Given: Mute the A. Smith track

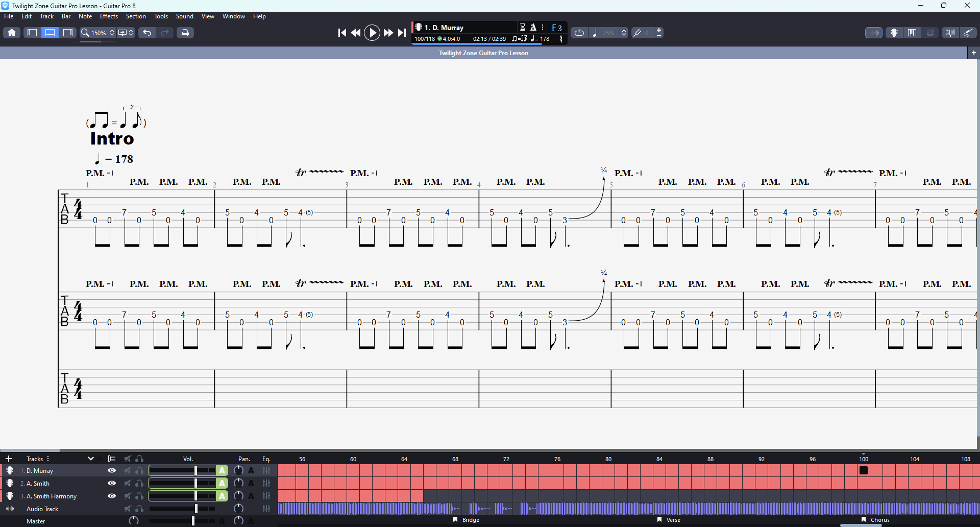Looking at the screenshot, I should pos(127,483).
